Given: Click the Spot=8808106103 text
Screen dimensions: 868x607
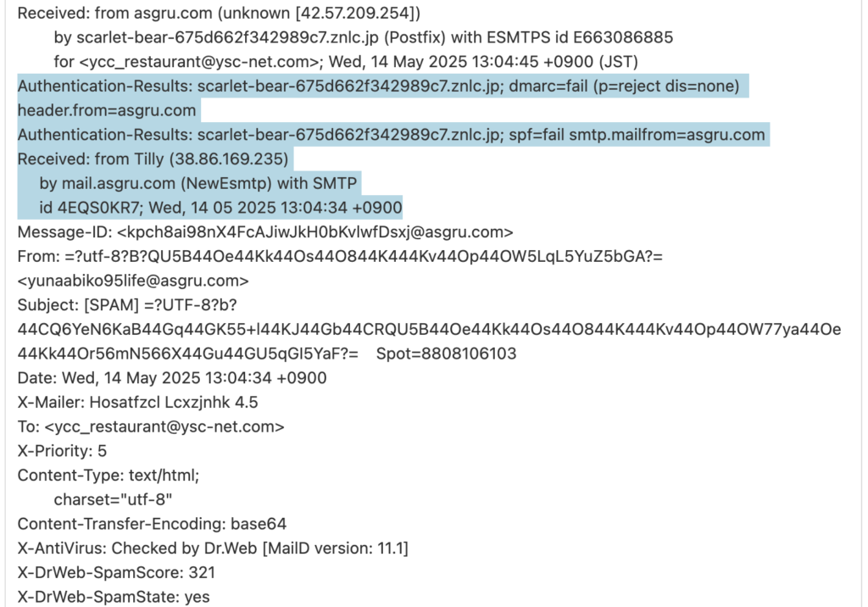Looking at the screenshot, I should [x=446, y=354].
